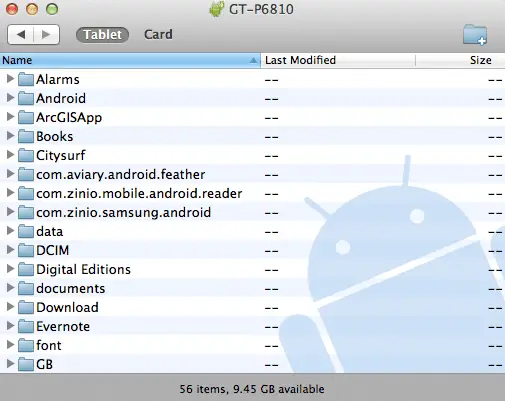This screenshot has width=505, height=401.
Task: Click the Android icon in title bar
Action: tap(216, 9)
